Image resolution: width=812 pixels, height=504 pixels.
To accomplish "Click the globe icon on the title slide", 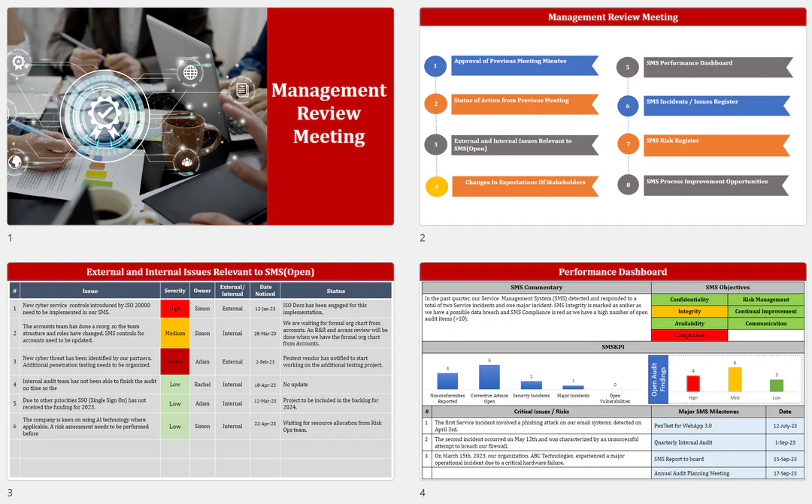I will point(190,73).
